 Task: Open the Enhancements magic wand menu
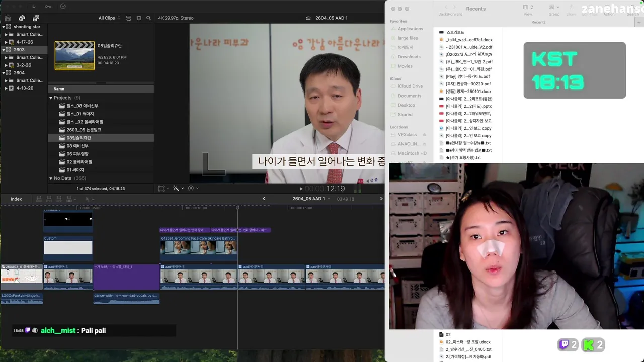click(x=178, y=188)
